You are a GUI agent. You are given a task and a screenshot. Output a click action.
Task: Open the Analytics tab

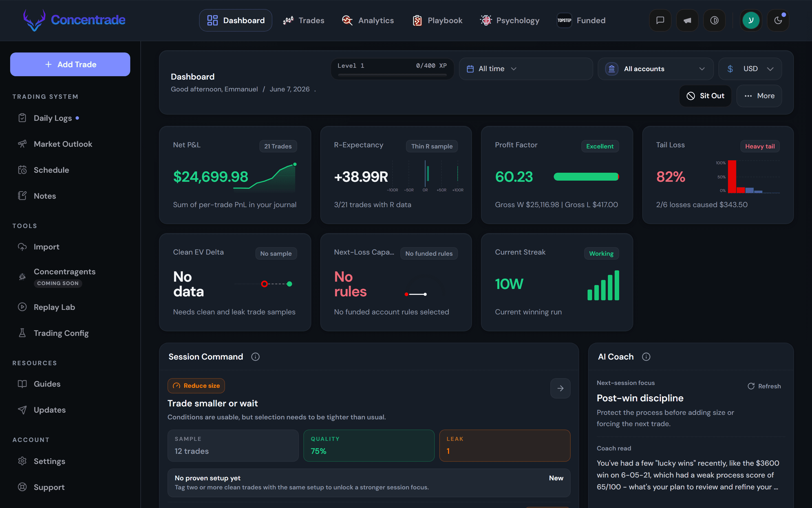coord(368,21)
